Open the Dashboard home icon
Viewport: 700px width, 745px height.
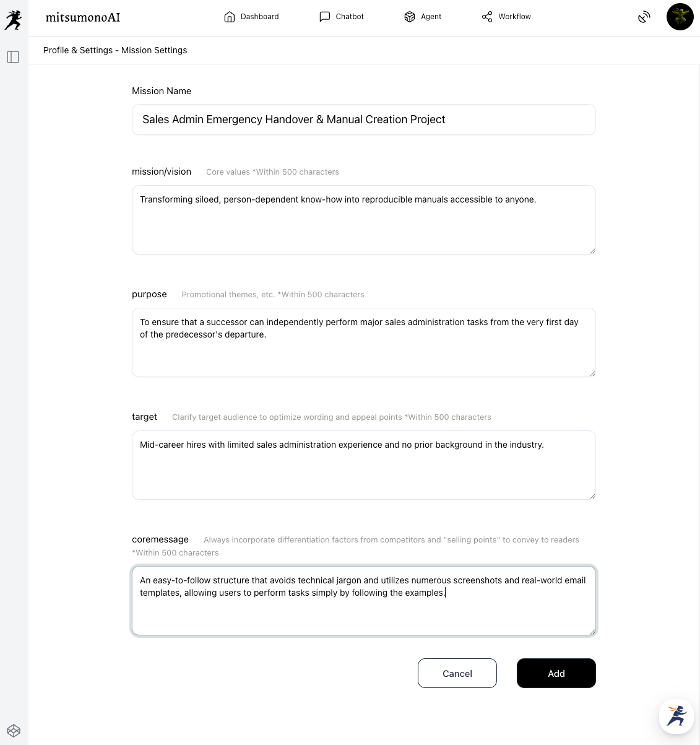click(230, 17)
